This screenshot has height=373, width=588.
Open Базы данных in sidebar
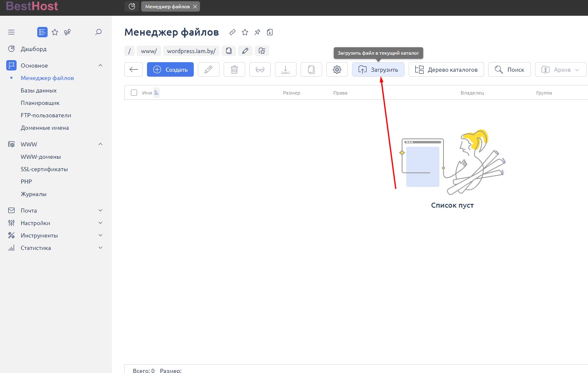(39, 90)
